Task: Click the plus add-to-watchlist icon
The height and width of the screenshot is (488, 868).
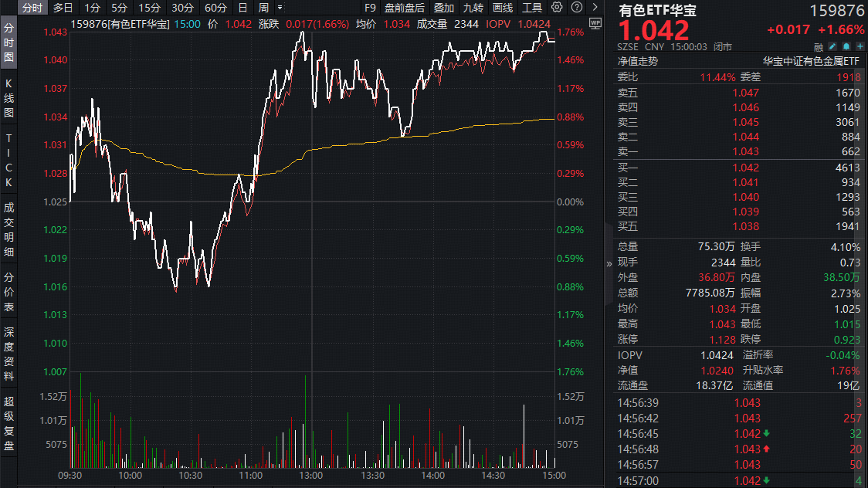Action: tap(860, 46)
